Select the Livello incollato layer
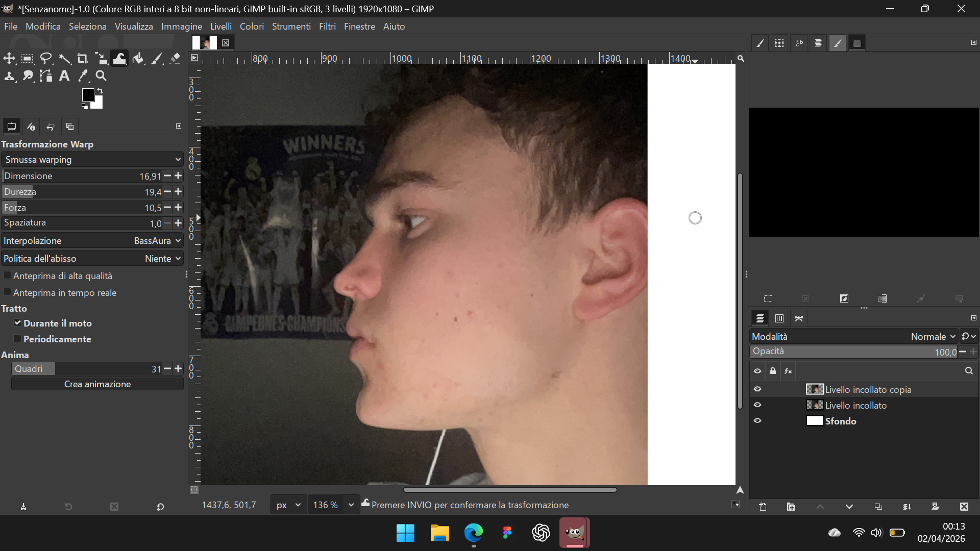 point(855,406)
